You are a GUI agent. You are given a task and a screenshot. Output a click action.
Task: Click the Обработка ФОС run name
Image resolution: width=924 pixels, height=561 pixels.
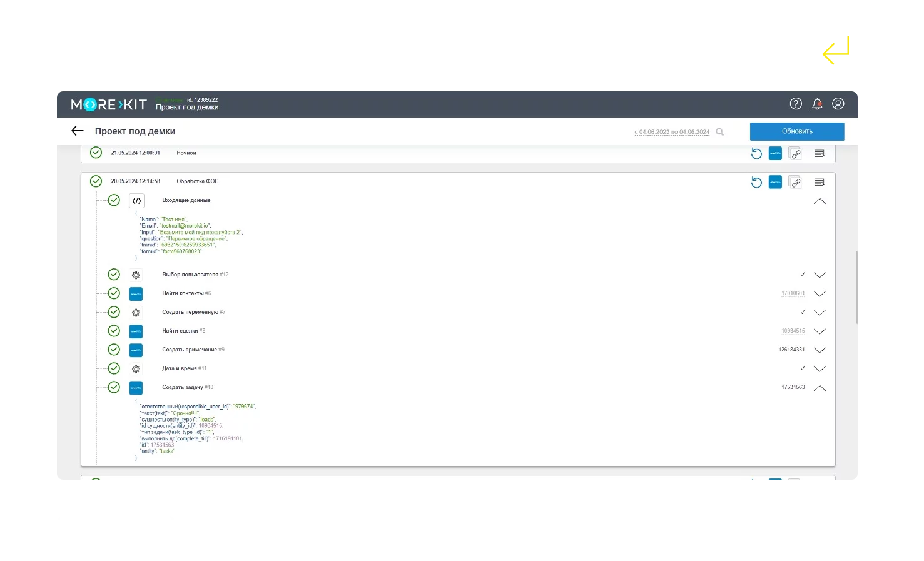coord(198,181)
